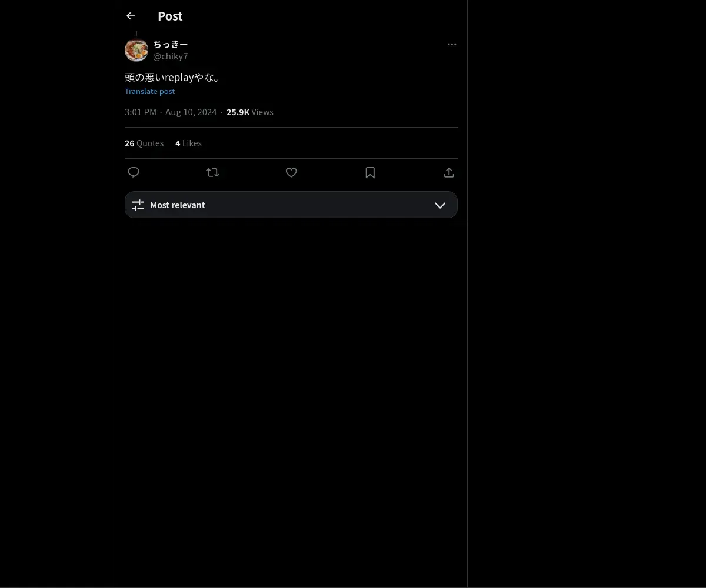
Task: View the 26 Quotes list
Action: (x=144, y=143)
